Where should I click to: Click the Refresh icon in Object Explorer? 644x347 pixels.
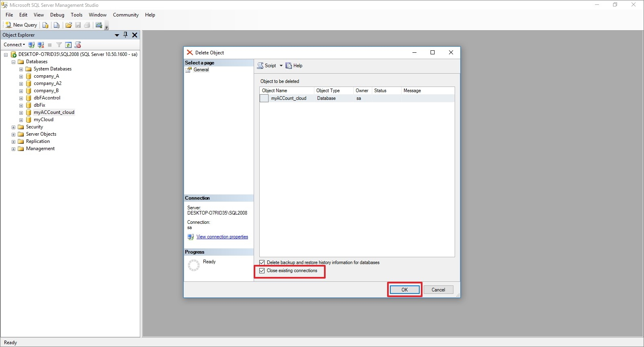point(68,45)
